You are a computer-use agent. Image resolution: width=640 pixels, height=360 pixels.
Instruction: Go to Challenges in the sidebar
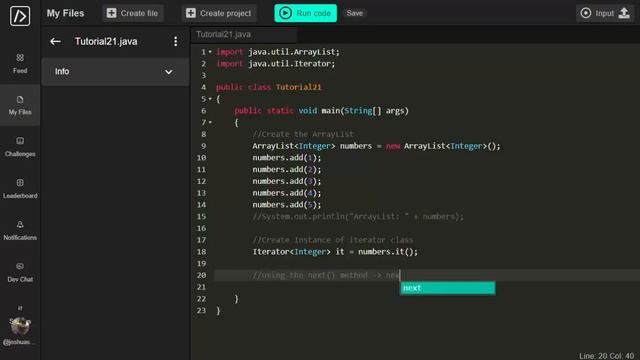(x=20, y=147)
